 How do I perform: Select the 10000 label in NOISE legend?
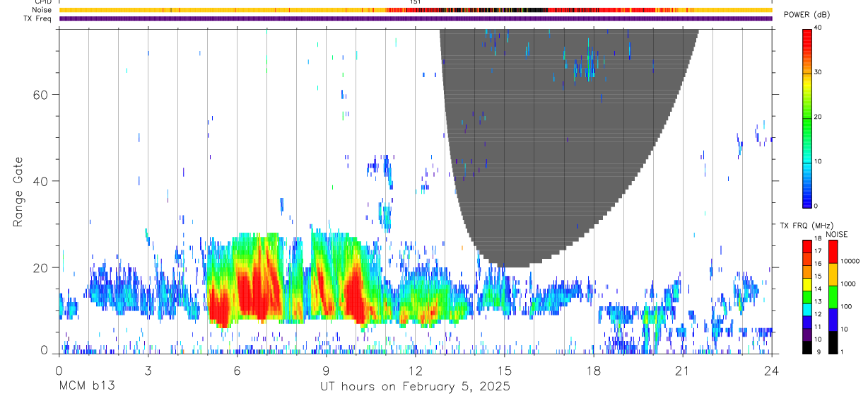(850, 261)
